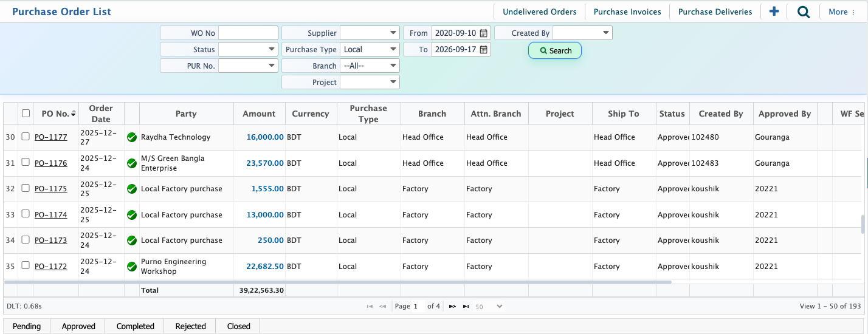Image resolution: width=868 pixels, height=334 pixels.
Task: Click the table horizontal scrollbar
Action: pyautogui.click(x=337, y=282)
